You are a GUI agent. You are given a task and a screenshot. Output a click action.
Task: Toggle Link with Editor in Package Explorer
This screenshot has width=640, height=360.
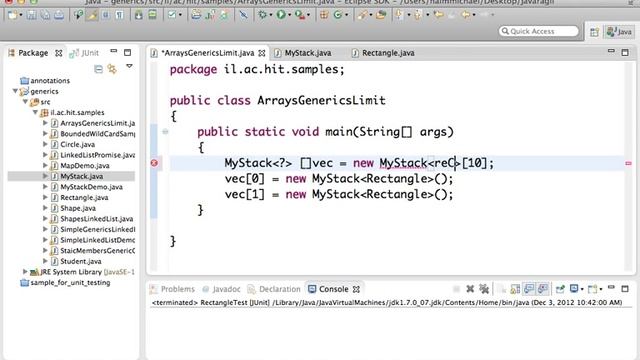112,69
